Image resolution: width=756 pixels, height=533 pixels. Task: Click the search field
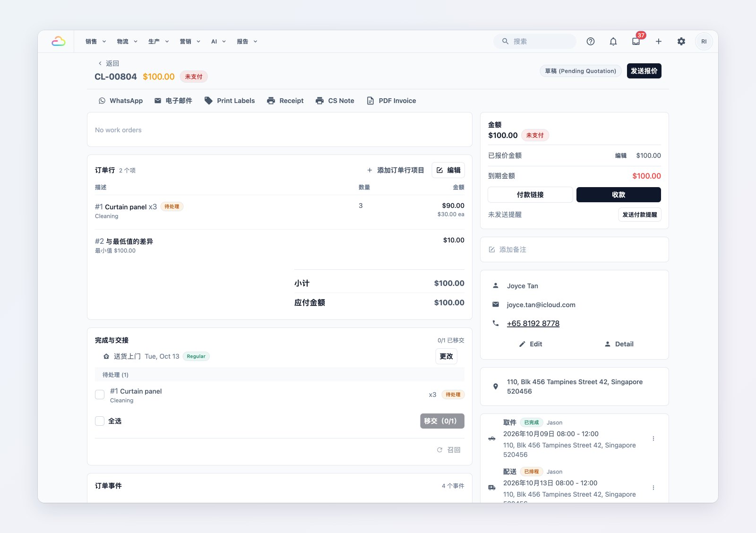click(535, 42)
